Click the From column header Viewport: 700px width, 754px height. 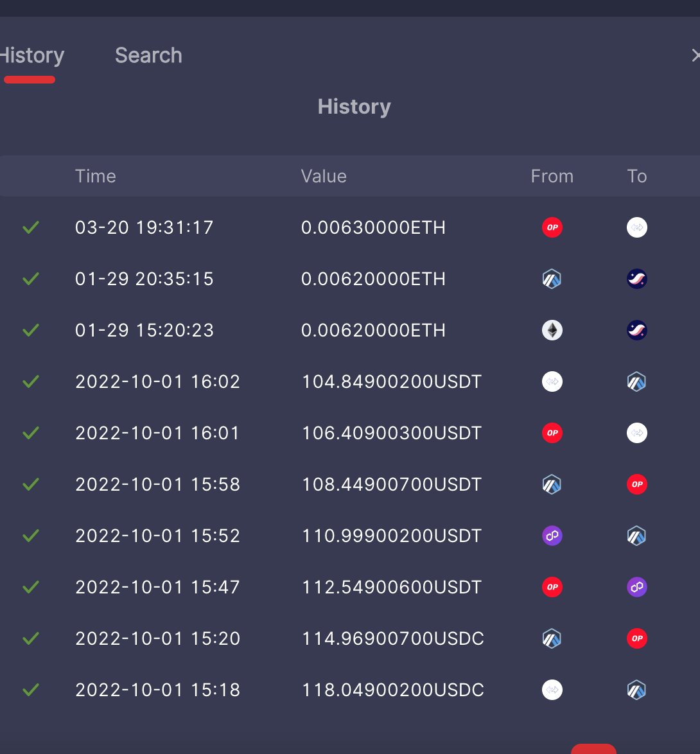coord(552,176)
